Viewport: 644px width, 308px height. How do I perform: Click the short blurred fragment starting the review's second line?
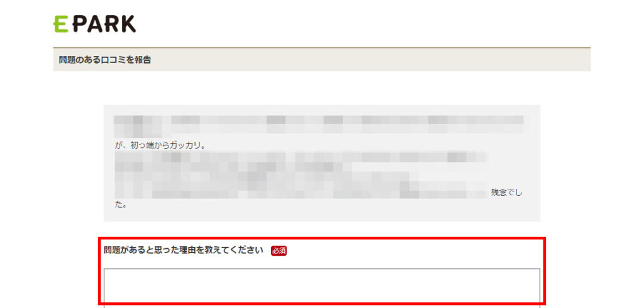(138, 130)
